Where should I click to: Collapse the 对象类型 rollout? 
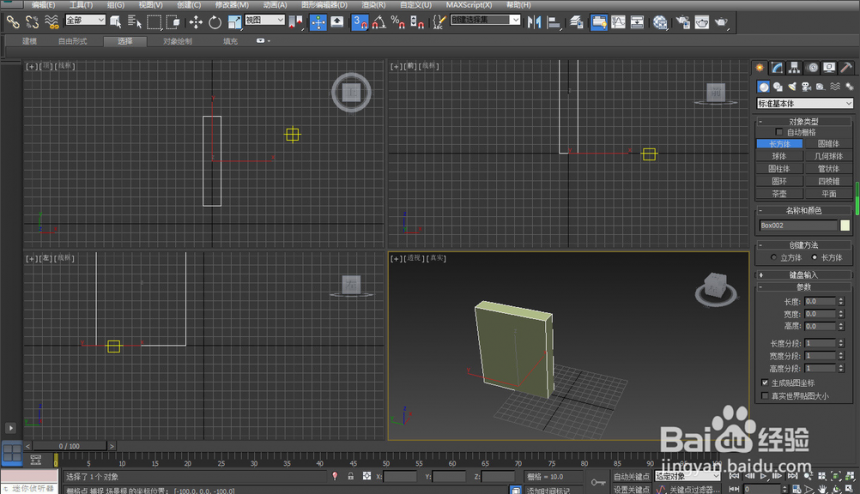(x=804, y=121)
